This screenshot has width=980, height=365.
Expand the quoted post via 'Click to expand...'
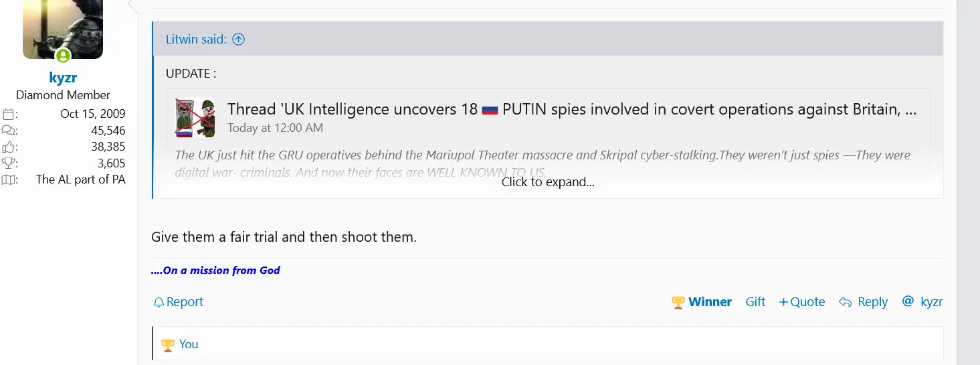click(x=548, y=182)
